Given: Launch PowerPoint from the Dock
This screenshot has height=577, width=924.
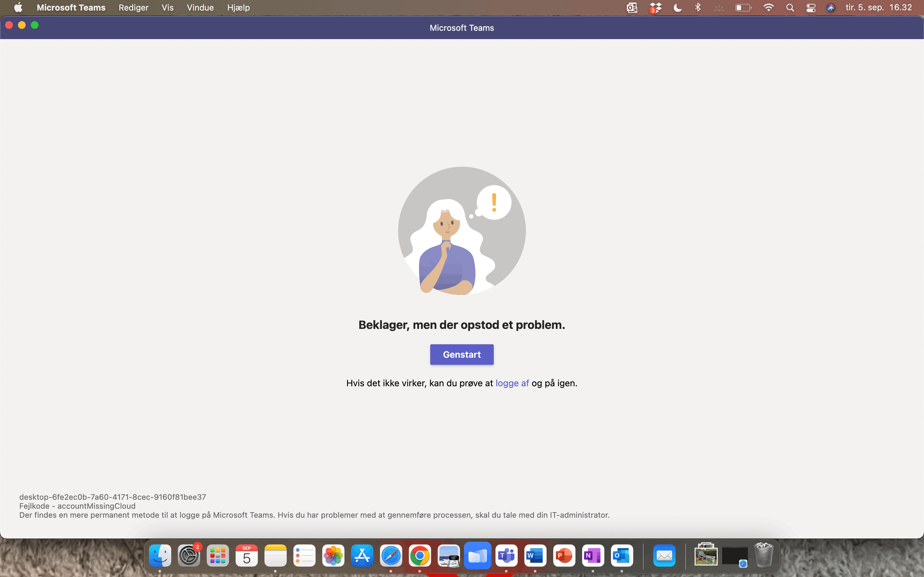Looking at the screenshot, I should [x=564, y=556].
